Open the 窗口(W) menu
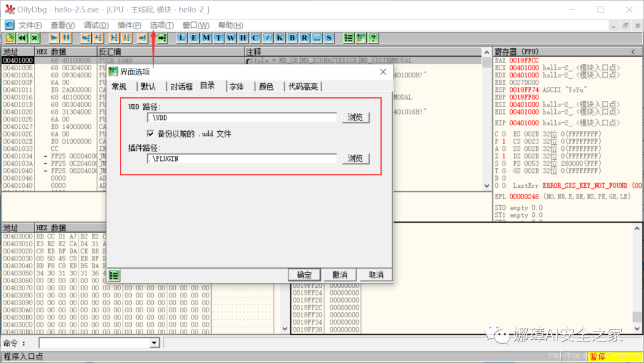The height and width of the screenshot is (363, 644). pyautogui.click(x=196, y=25)
